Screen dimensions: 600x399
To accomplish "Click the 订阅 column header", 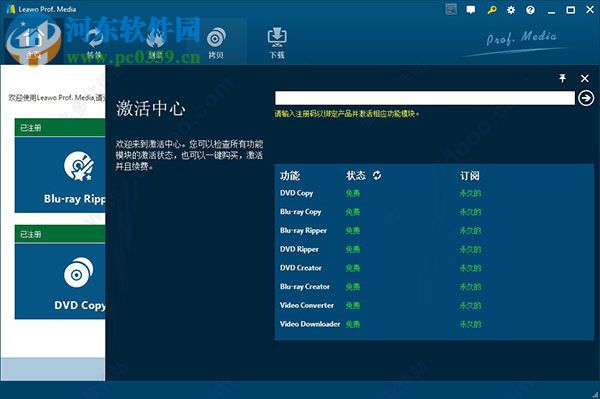I will tap(470, 176).
